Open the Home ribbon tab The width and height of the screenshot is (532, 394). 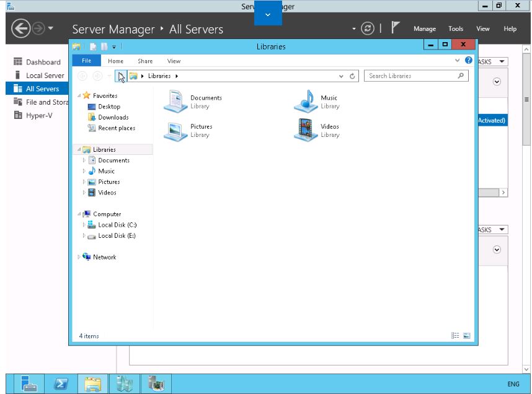[116, 61]
